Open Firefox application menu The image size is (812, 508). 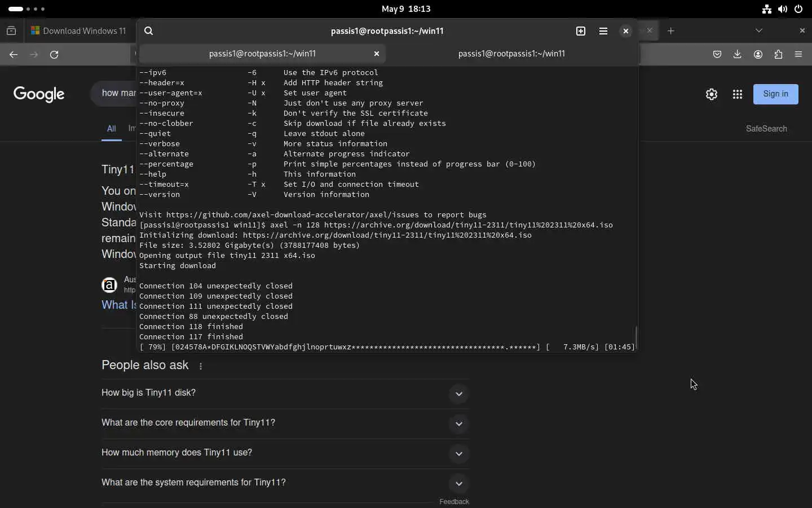798,55
